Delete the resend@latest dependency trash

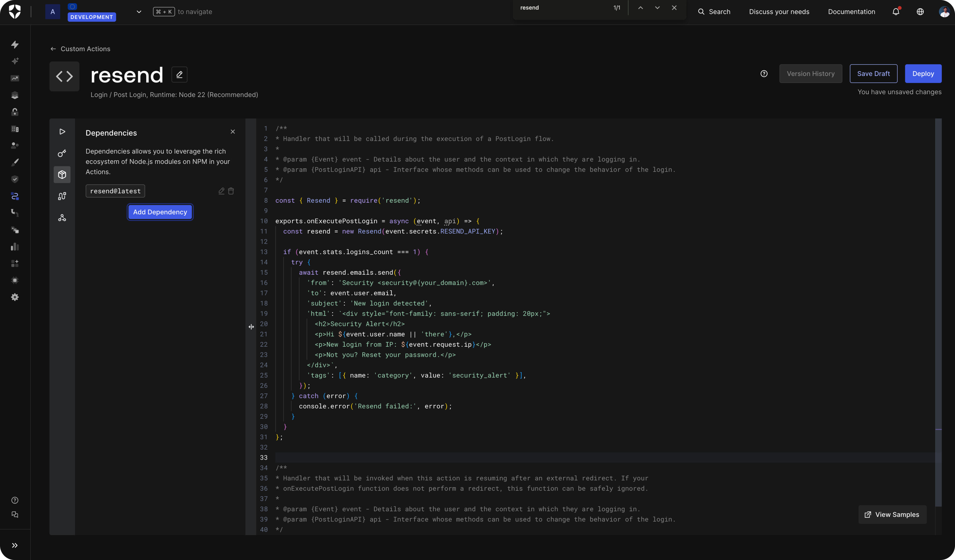pyautogui.click(x=231, y=191)
